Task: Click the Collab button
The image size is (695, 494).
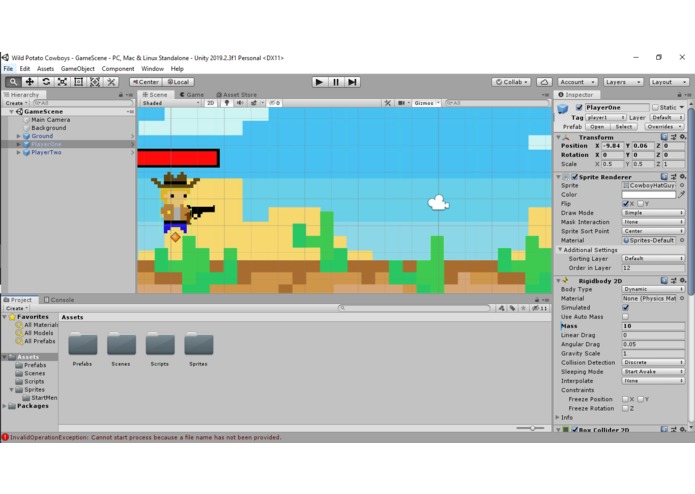Action: tap(511, 82)
